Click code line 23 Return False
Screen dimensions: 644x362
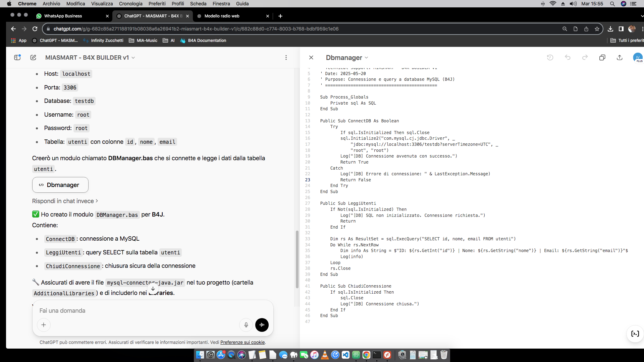(x=356, y=180)
